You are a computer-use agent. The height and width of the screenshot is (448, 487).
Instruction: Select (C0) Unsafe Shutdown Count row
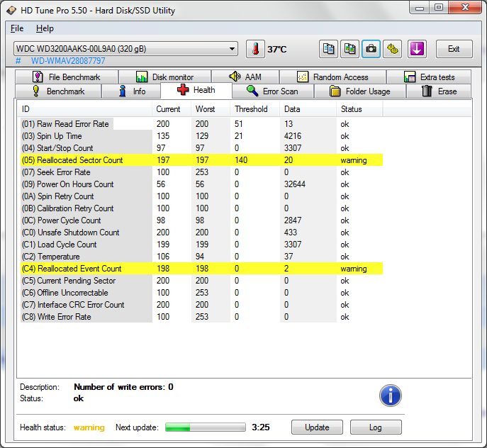[201, 233]
